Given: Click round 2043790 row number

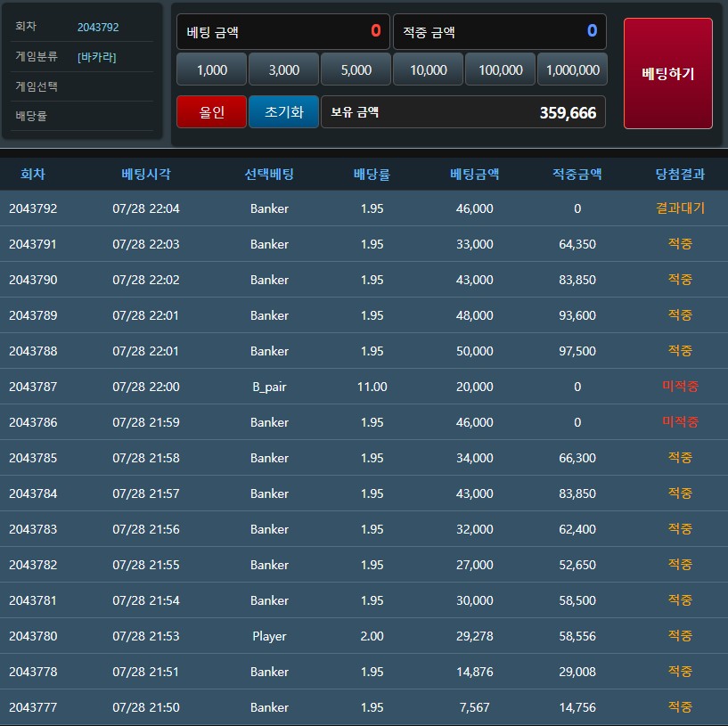Looking at the screenshot, I should 33,280.
